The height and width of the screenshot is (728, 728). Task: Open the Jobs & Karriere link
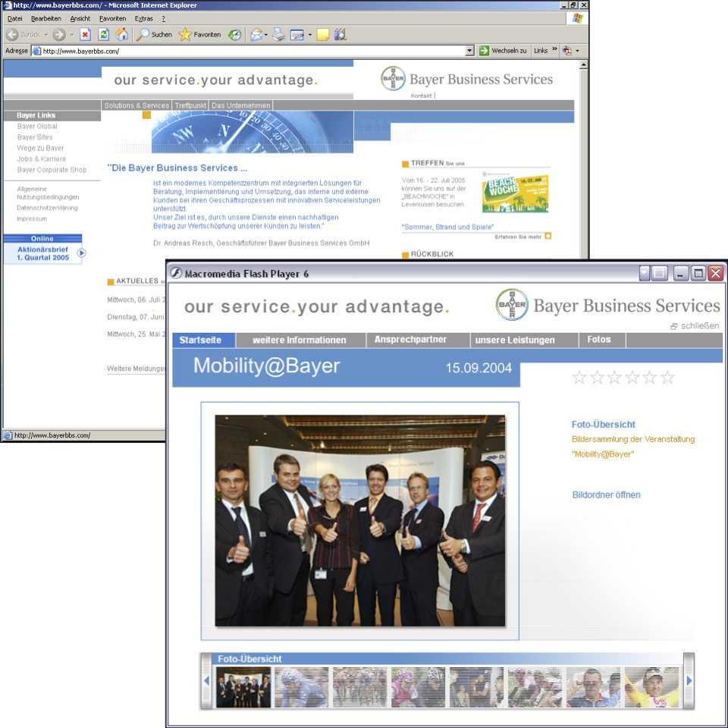pos(41,158)
